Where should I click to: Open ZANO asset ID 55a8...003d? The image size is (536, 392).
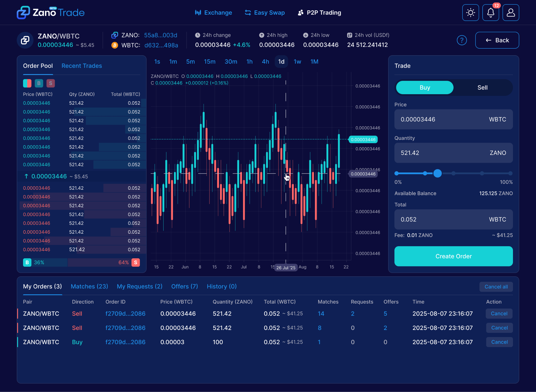tap(160, 35)
